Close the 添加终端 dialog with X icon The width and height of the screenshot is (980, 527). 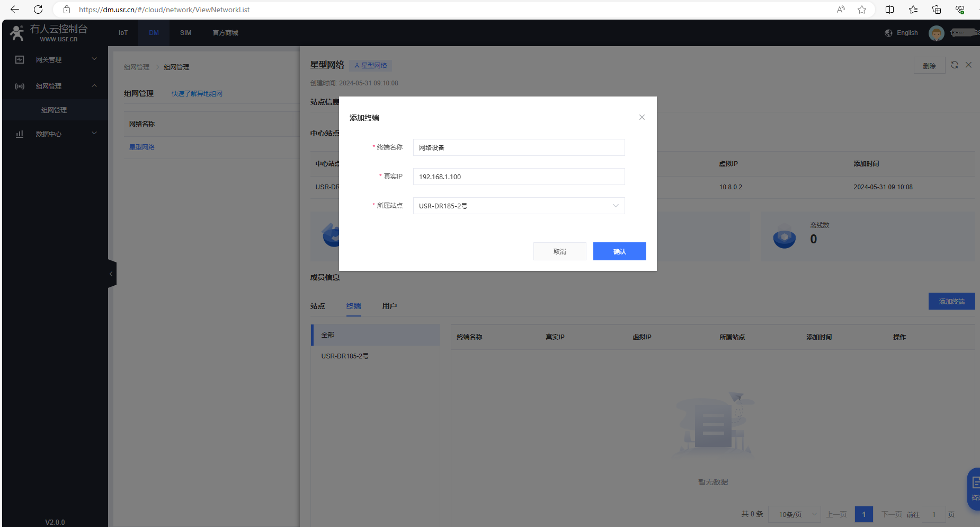[642, 117]
